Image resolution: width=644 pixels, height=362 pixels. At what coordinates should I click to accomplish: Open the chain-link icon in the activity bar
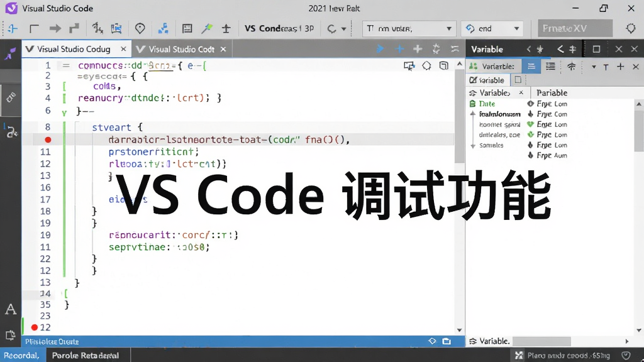click(x=11, y=97)
